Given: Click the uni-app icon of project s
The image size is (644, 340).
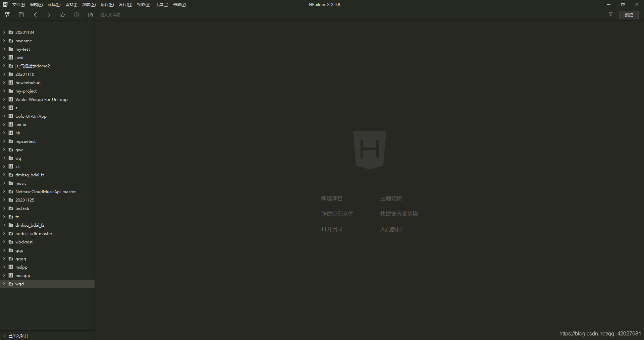Looking at the screenshot, I should (11, 108).
